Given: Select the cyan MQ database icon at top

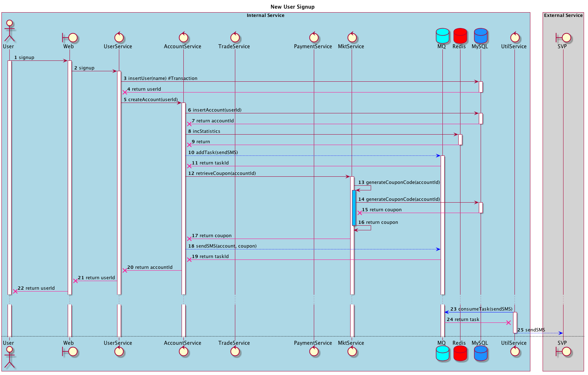Looking at the screenshot, I should 442,36.
